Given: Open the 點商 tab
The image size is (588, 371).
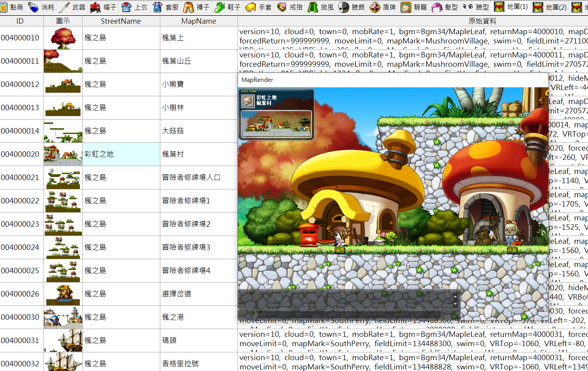Looking at the screenshot, I should (12, 7).
